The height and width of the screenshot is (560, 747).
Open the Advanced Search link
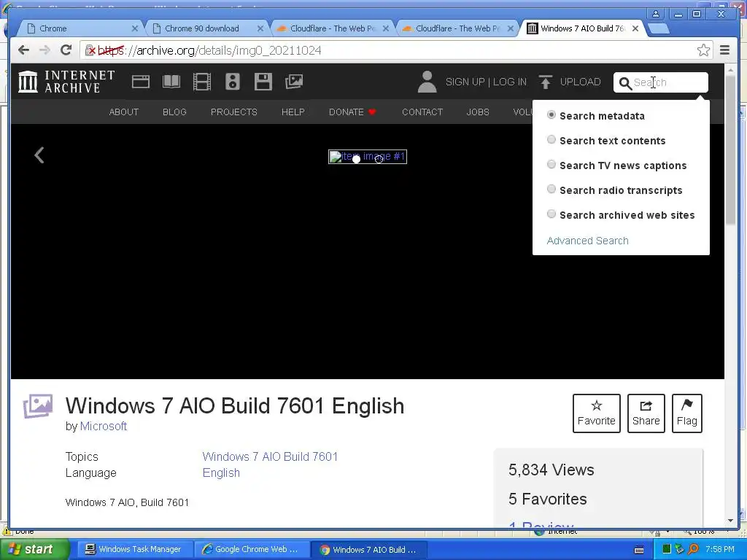pos(587,241)
